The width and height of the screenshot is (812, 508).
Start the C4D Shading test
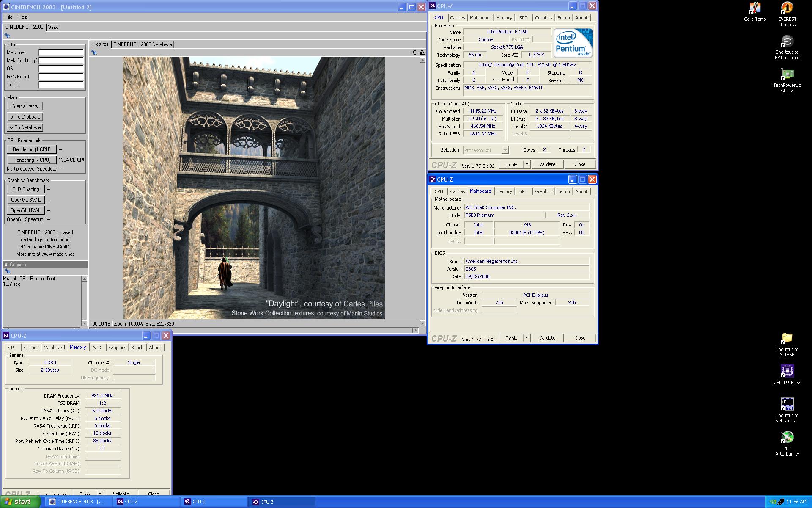pyautogui.click(x=25, y=189)
